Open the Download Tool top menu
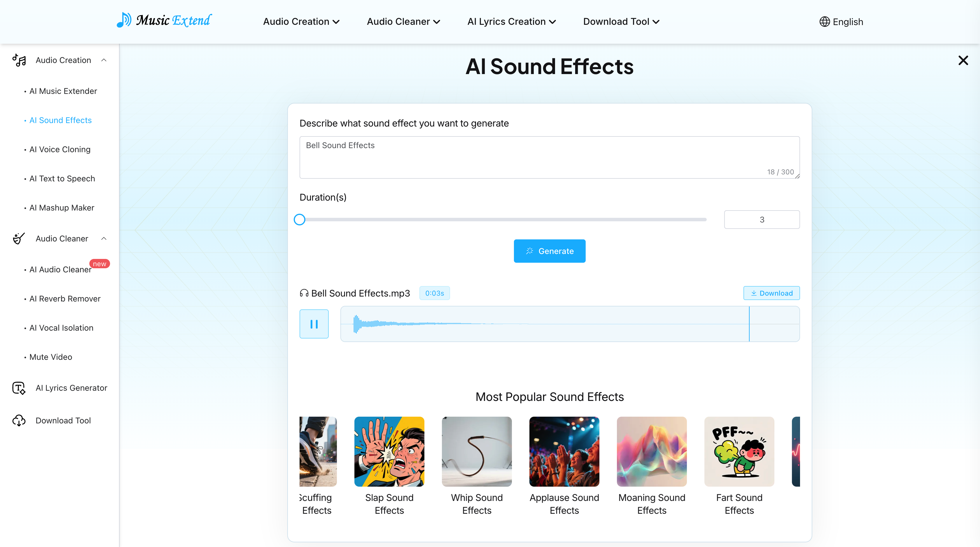 621,22
